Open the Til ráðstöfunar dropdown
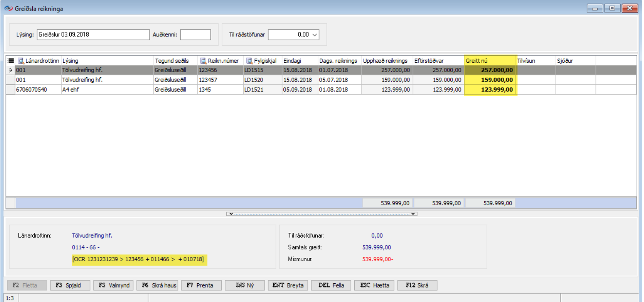Screen dimensions: 644x302 click(315, 35)
